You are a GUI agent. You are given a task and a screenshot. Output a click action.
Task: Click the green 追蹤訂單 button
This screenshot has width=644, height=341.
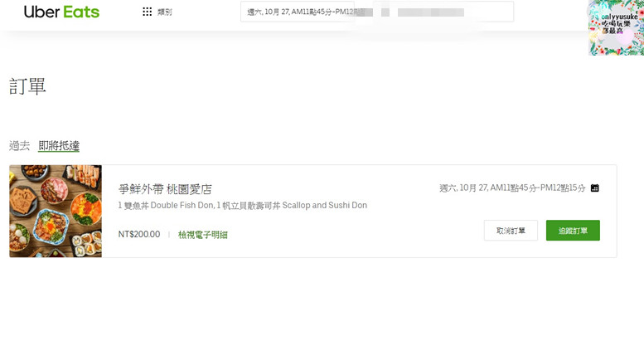[573, 231]
